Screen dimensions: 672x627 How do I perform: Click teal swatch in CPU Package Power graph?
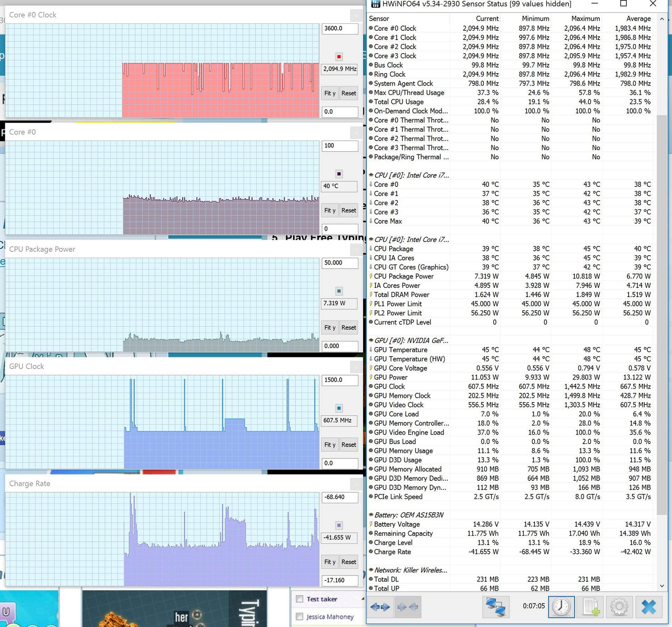[339, 291]
